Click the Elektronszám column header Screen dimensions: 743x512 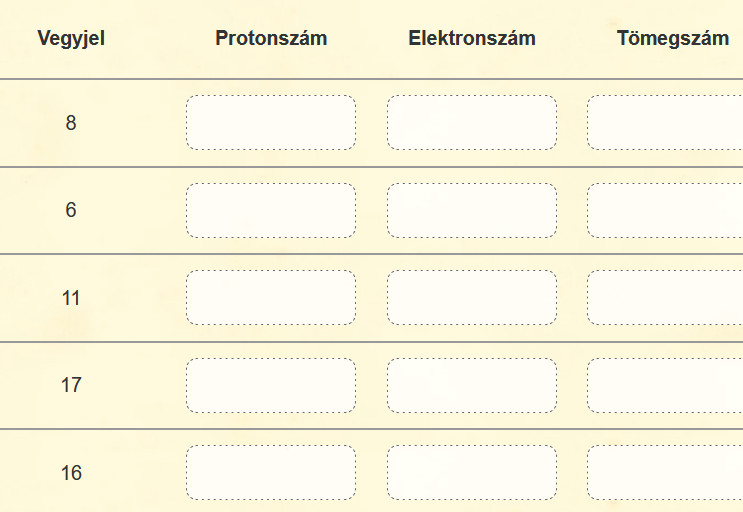click(x=472, y=38)
